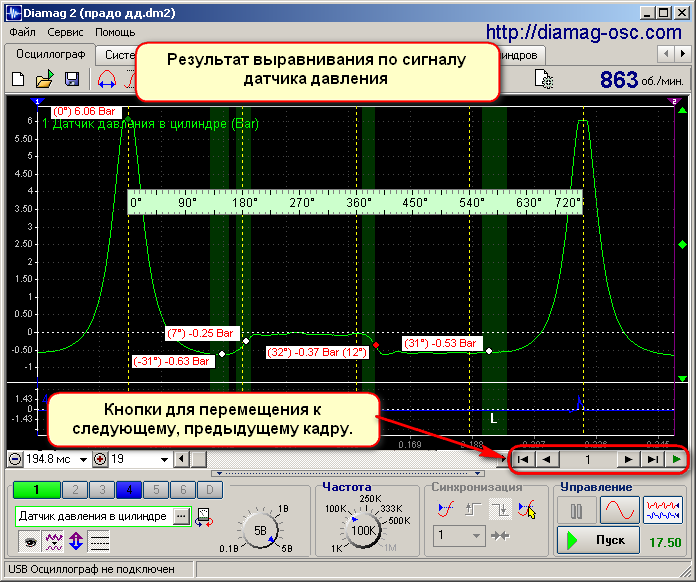The height and width of the screenshot is (582, 696).
Task: Click the frame number field showing 1
Action: pyautogui.click(x=588, y=459)
